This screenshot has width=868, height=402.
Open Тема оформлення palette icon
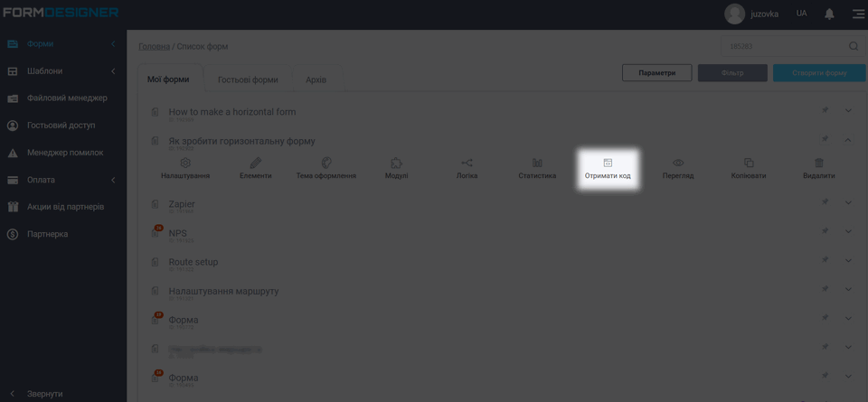click(x=326, y=164)
